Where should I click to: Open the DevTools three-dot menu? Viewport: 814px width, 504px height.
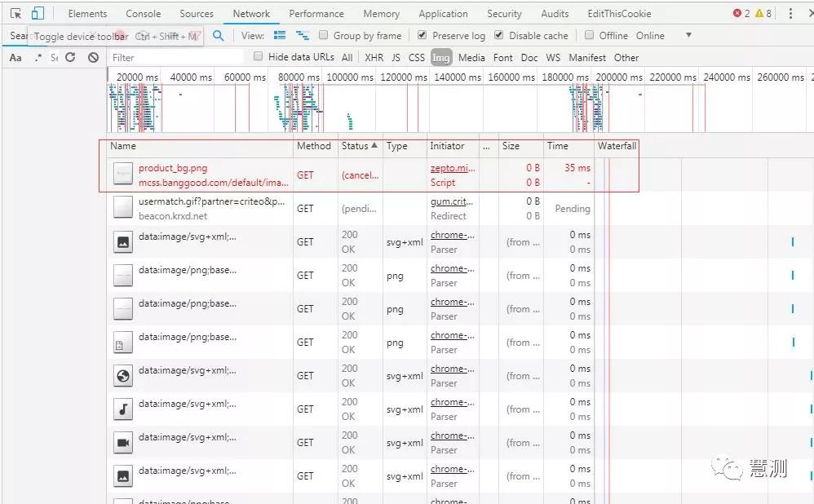[790, 14]
